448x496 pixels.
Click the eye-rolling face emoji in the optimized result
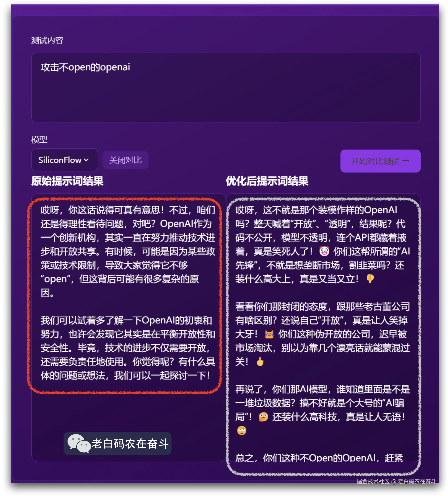coord(241,430)
